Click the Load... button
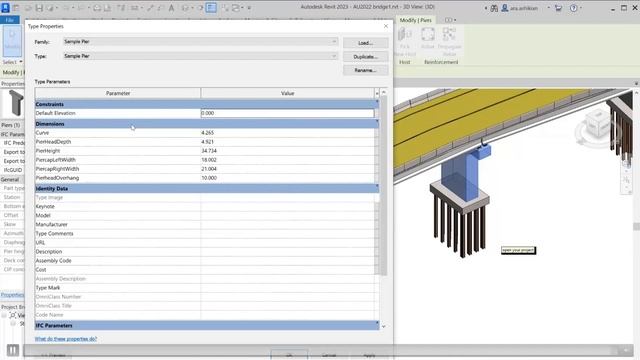Viewport: 640px width, 360px height. click(365, 43)
